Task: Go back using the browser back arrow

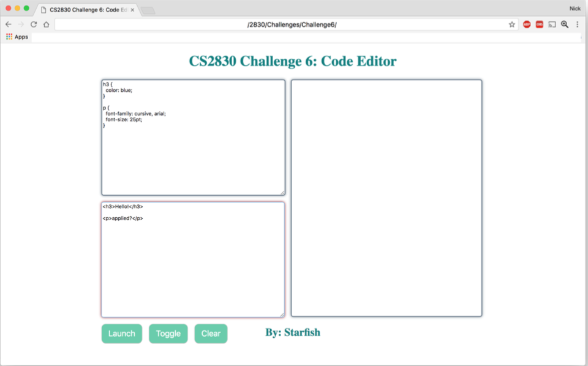Action: pyautogui.click(x=8, y=24)
